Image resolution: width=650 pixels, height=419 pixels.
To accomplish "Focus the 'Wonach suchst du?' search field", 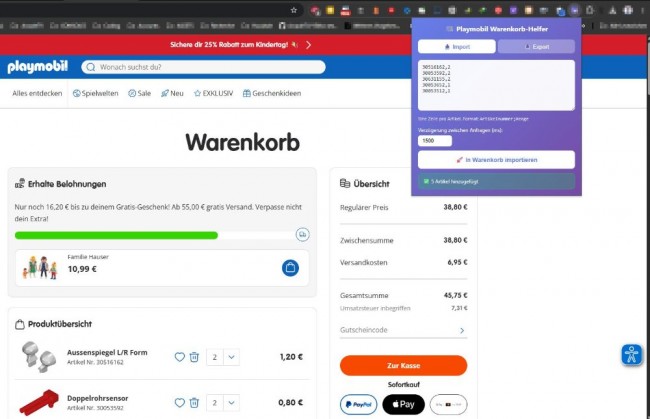I will tap(203, 67).
